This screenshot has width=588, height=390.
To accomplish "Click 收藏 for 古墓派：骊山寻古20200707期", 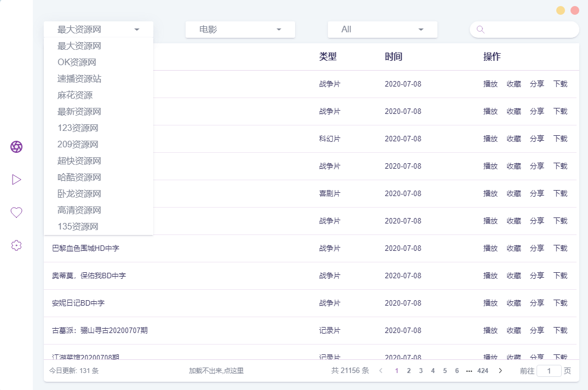I will tap(514, 331).
